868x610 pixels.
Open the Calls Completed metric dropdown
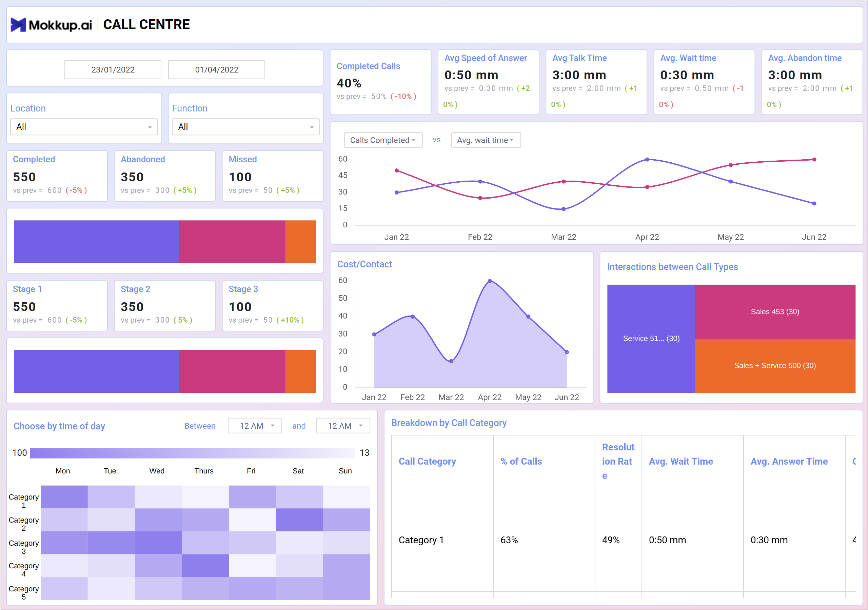(x=383, y=140)
